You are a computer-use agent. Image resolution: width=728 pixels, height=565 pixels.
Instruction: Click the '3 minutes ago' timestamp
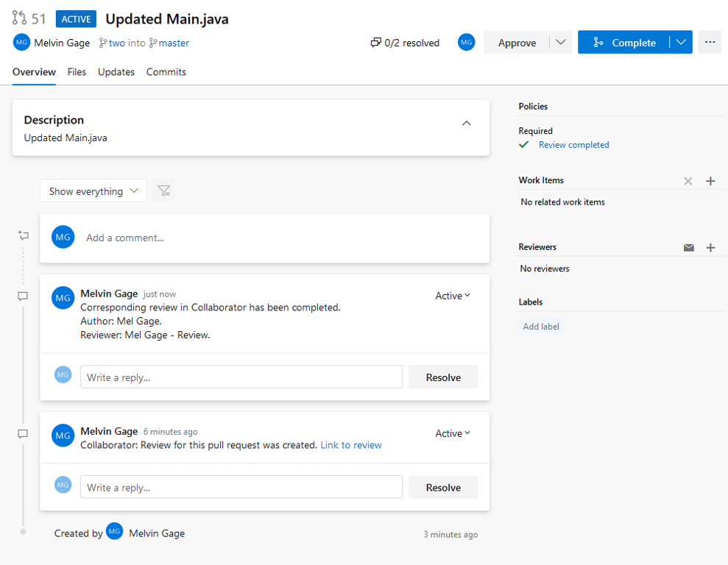(x=450, y=534)
